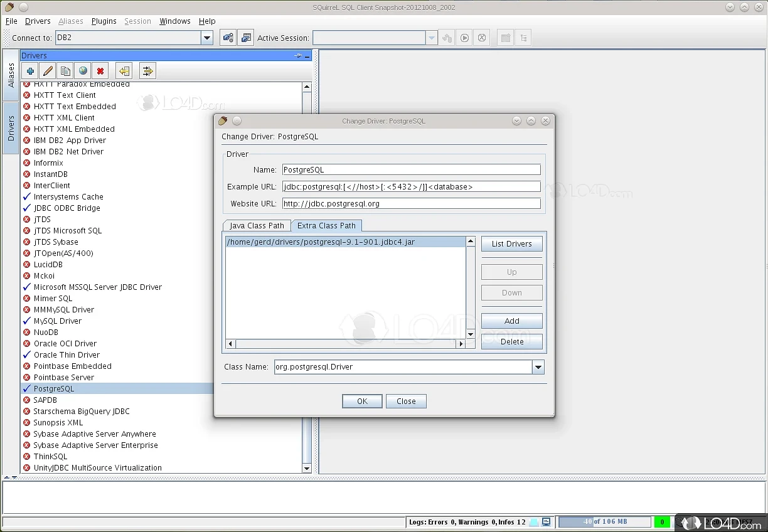The image size is (768, 532).
Task: Click the first icon right of Connect to dropdown
Action: [228, 38]
